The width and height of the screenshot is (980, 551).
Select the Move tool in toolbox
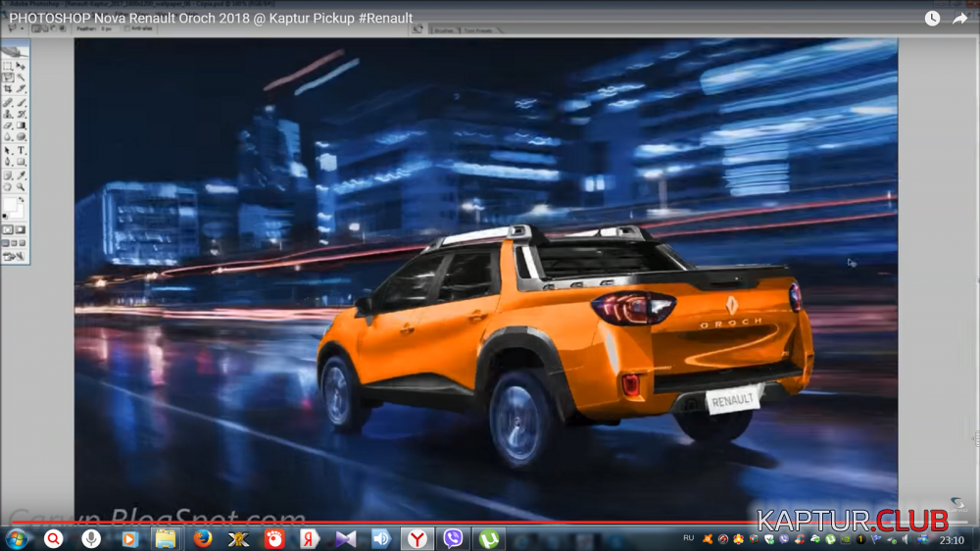pyautogui.click(x=21, y=66)
